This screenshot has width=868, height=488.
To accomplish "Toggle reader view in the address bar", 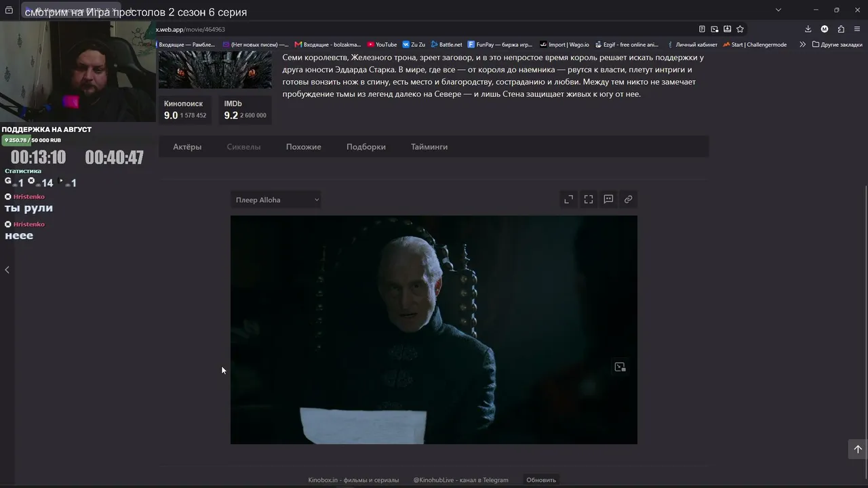I will [x=702, y=29].
